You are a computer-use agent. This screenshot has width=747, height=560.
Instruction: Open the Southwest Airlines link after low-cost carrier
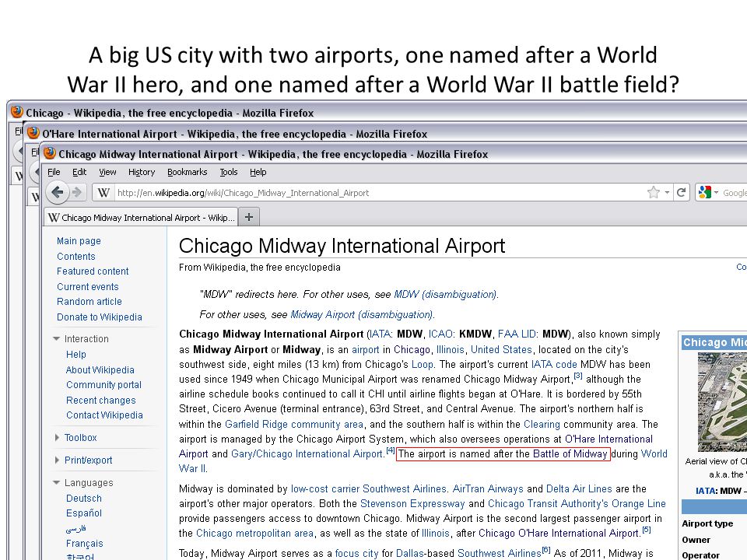(x=404, y=488)
